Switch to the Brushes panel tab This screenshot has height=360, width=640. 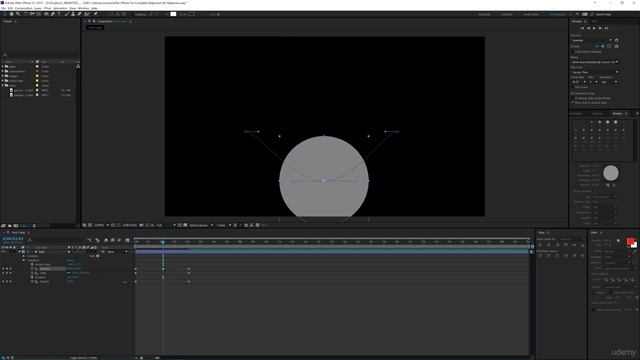point(617,113)
